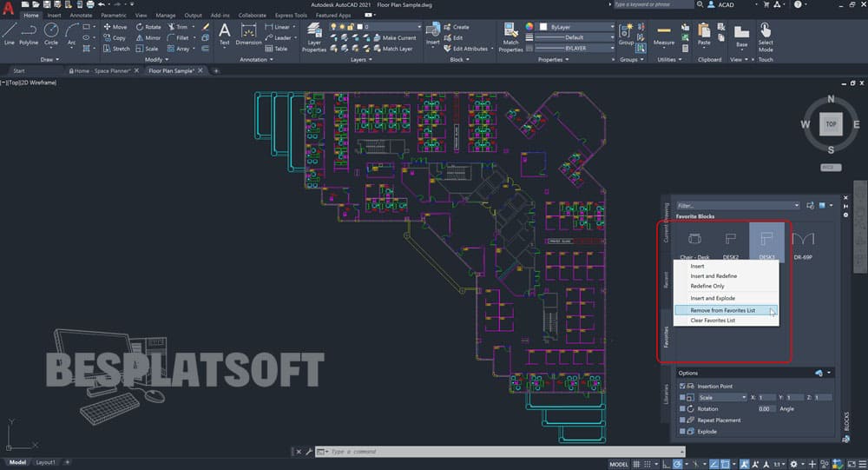Check the Explode option checkbox
The image size is (868, 470).
point(684,431)
